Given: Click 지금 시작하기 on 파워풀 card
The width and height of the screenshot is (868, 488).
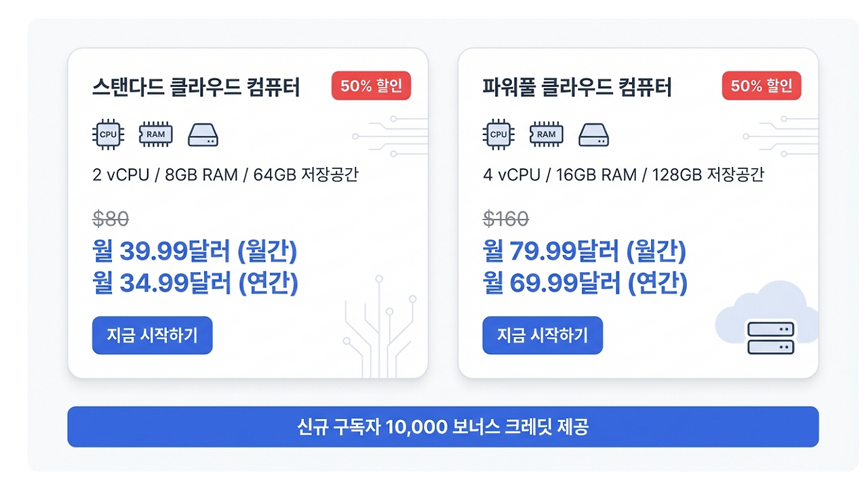Looking at the screenshot, I should coord(542,335).
